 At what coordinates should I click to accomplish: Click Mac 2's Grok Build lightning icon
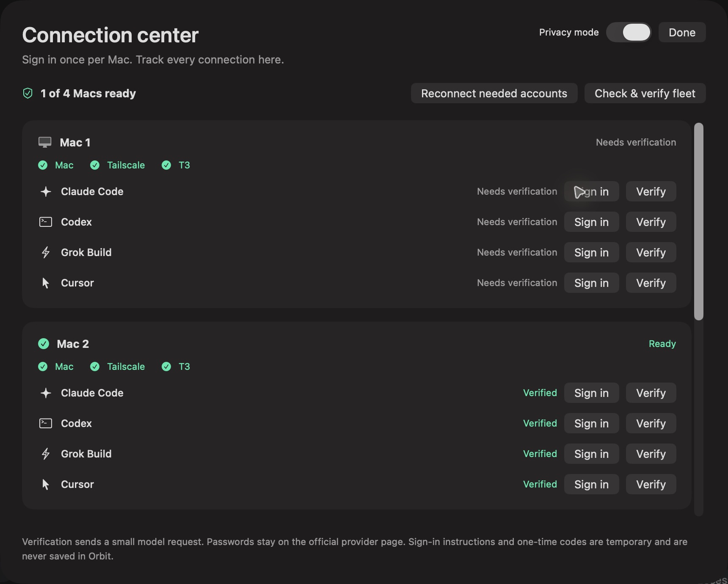[x=46, y=454]
